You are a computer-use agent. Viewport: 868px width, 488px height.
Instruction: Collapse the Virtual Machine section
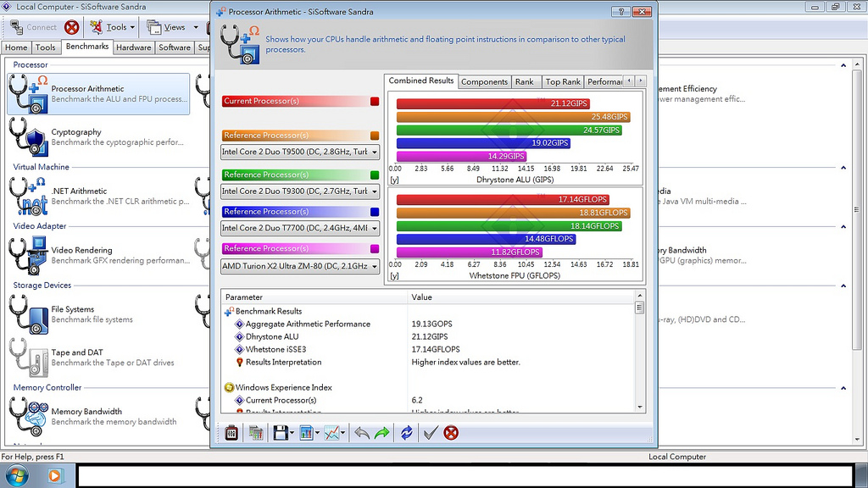coord(843,168)
